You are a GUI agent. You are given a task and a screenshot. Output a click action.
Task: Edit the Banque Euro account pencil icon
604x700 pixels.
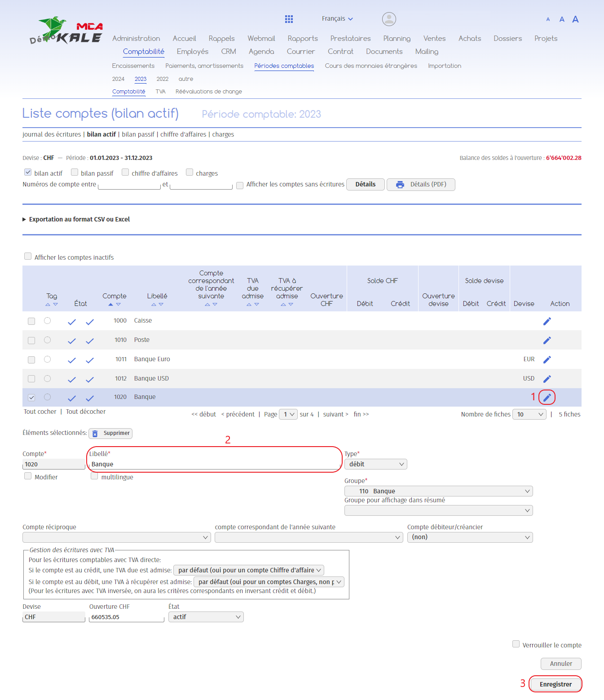pyautogui.click(x=547, y=359)
